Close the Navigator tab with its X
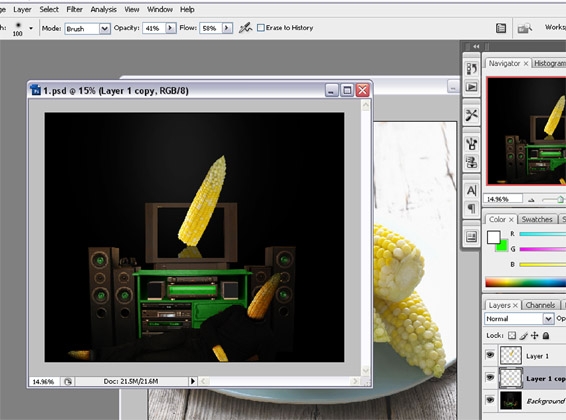Image resolution: width=566 pixels, height=420 pixels. 526,64
